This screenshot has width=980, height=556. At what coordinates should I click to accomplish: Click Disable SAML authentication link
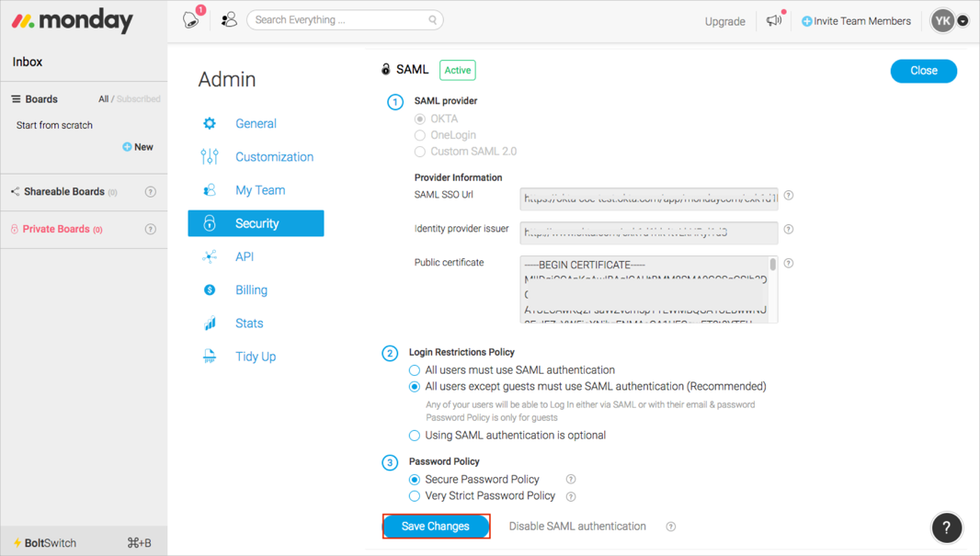pyautogui.click(x=577, y=527)
